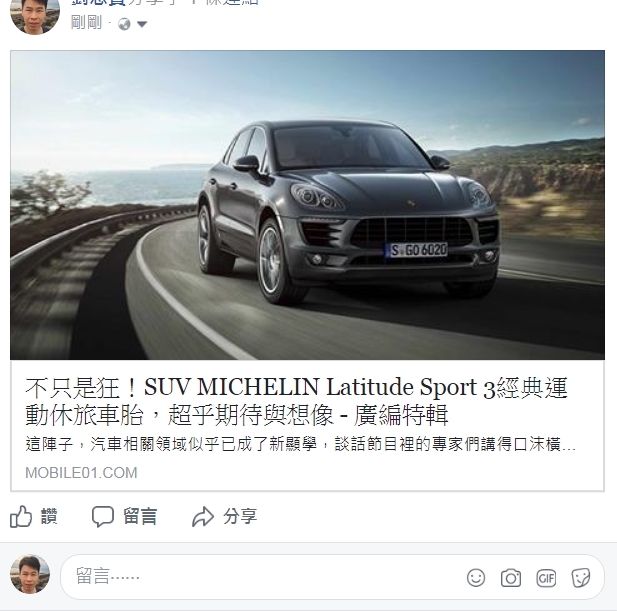
Task: Click the 讚 like button label
Action: [x=49, y=516]
